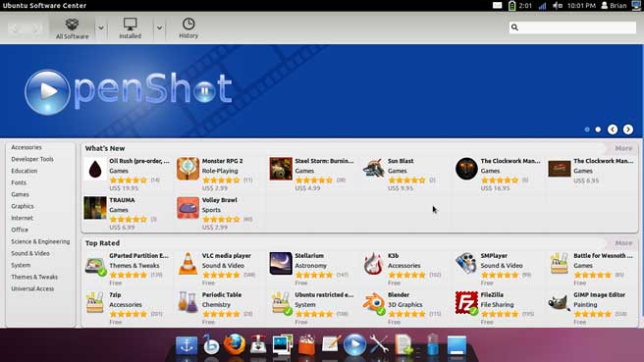Image resolution: width=644 pixels, height=362 pixels.
Task: Go to next banner with right arrow
Action: coord(628,129)
